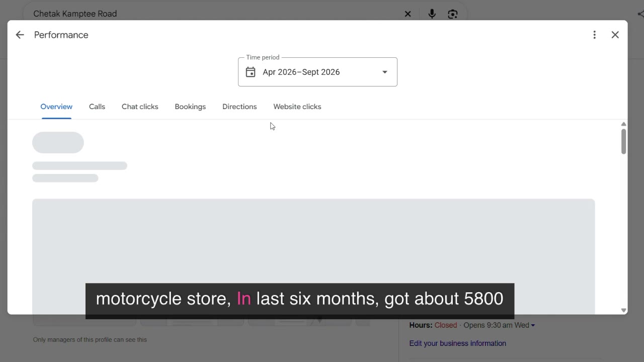Click the vertical scrollbar thumb in the dialog
Image resolution: width=644 pixels, height=362 pixels.
(623, 141)
